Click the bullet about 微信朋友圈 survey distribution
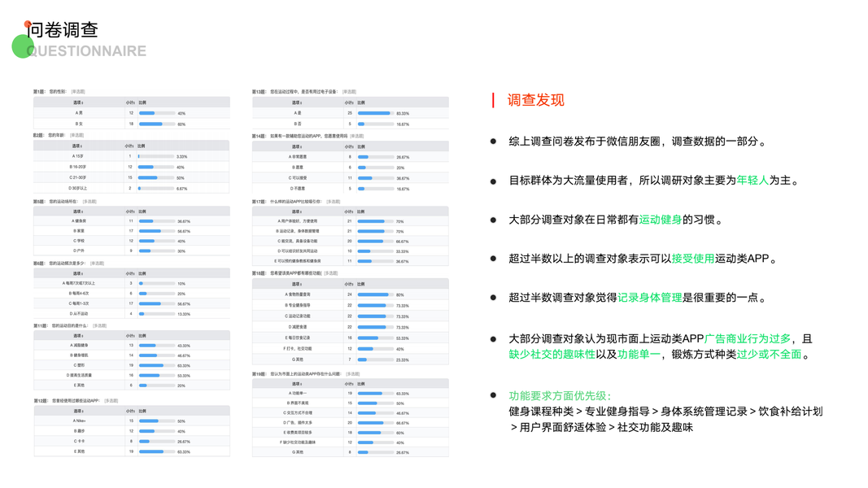868x488 pixels. pyautogui.click(x=638, y=142)
